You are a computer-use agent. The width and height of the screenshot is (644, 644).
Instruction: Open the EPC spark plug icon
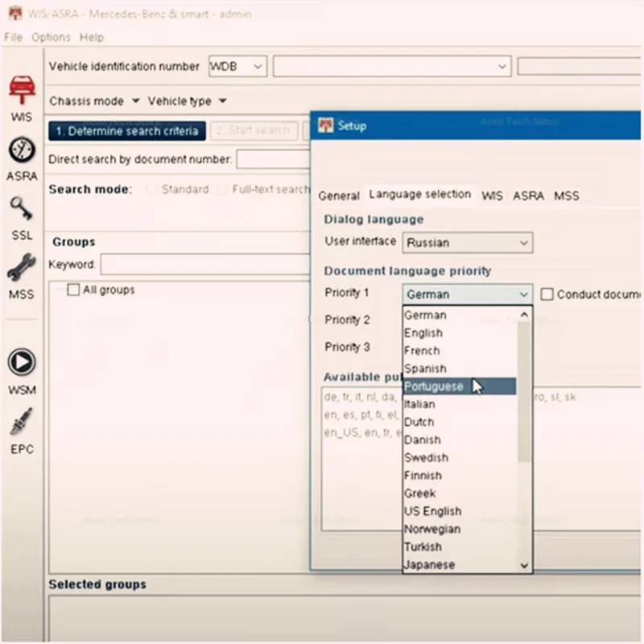coord(22,422)
